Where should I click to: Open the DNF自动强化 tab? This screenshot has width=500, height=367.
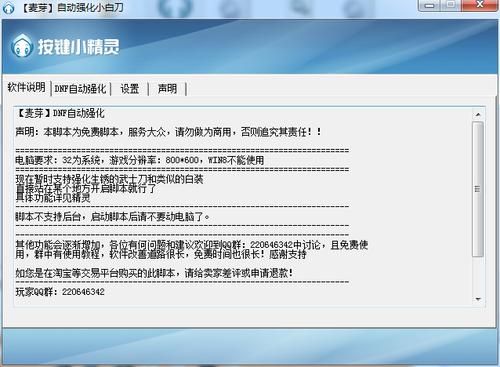tap(80, 89)
